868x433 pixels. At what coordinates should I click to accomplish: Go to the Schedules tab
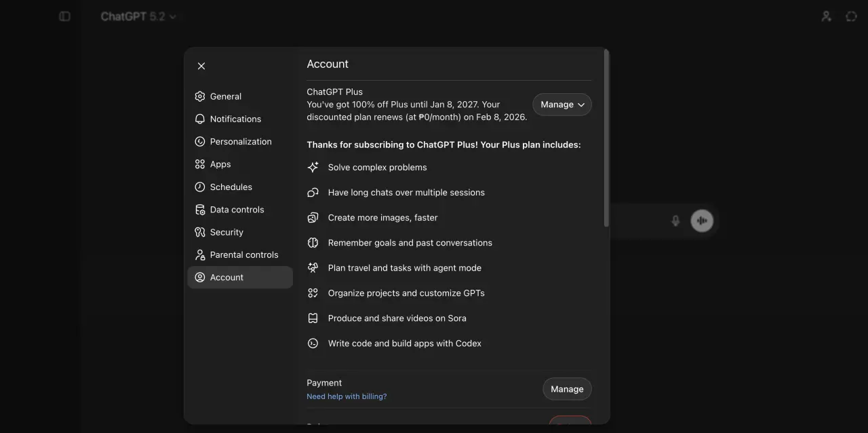pyautogui.click(x=240, y=187)
